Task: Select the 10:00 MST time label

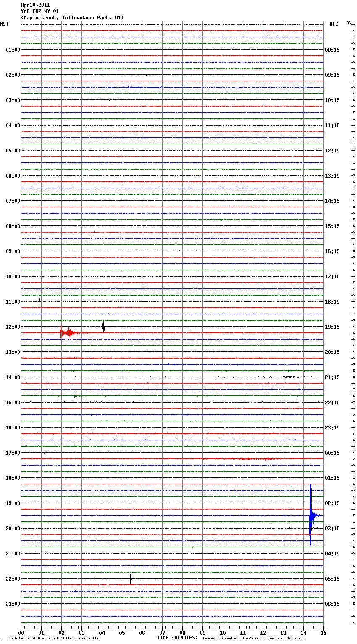Action: pos(13,277)
